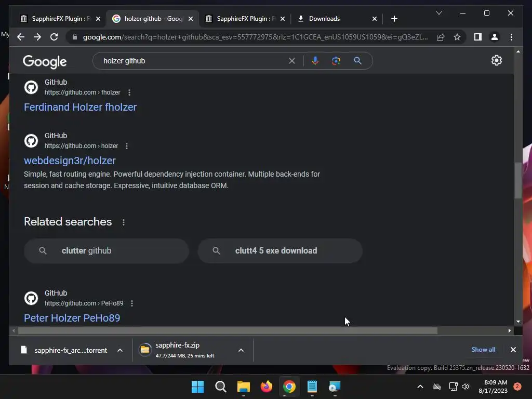View site information via the lock icon
This screenshot has width=532, height=399.
click(75, 37)
